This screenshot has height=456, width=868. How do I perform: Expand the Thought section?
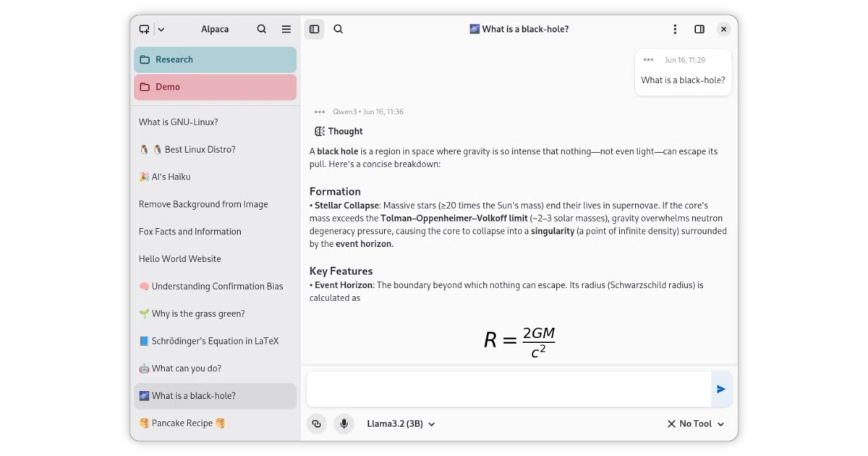(x=339, y=132)
